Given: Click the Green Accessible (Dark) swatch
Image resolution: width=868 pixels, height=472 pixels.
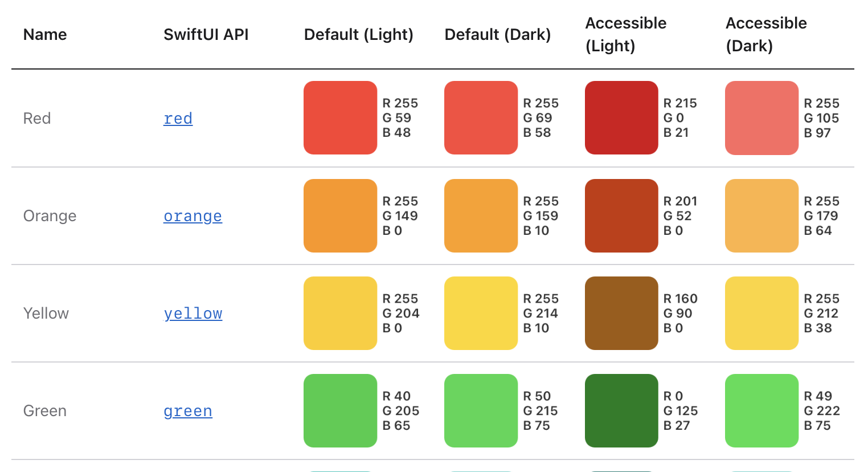Looking at the screenshot, I should point(761,410).
